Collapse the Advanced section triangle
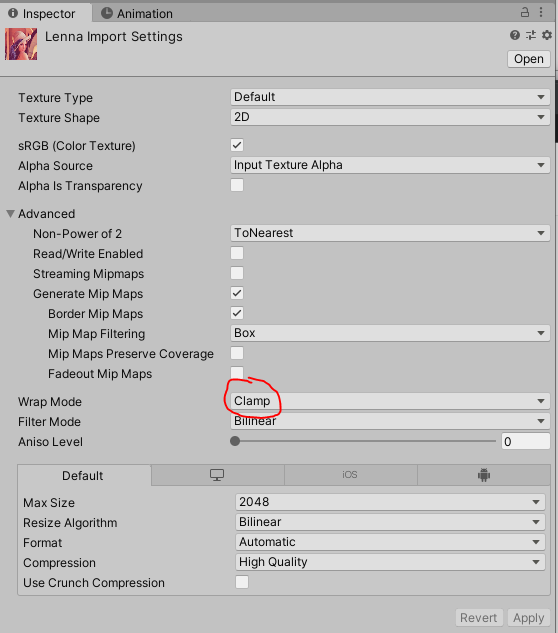This screenshot has height=633, width=558. [10, 214]
